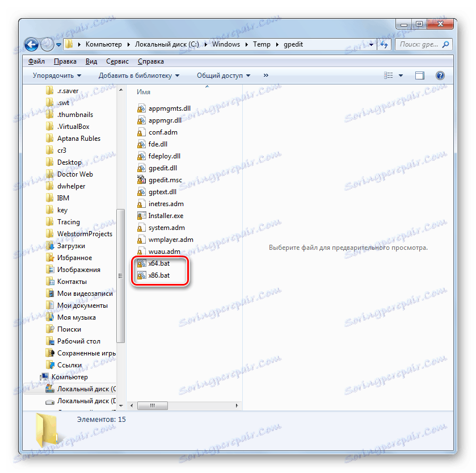The image size is (476, 473).
Task: Open the Моя музыка folder icon
Action: point(50,317)
